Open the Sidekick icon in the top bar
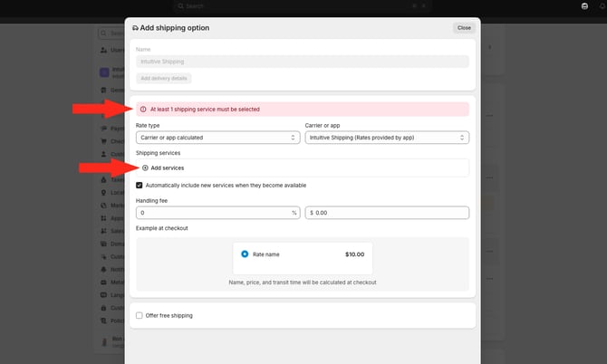This screenshot has height=364, width=607. (584, 5)
